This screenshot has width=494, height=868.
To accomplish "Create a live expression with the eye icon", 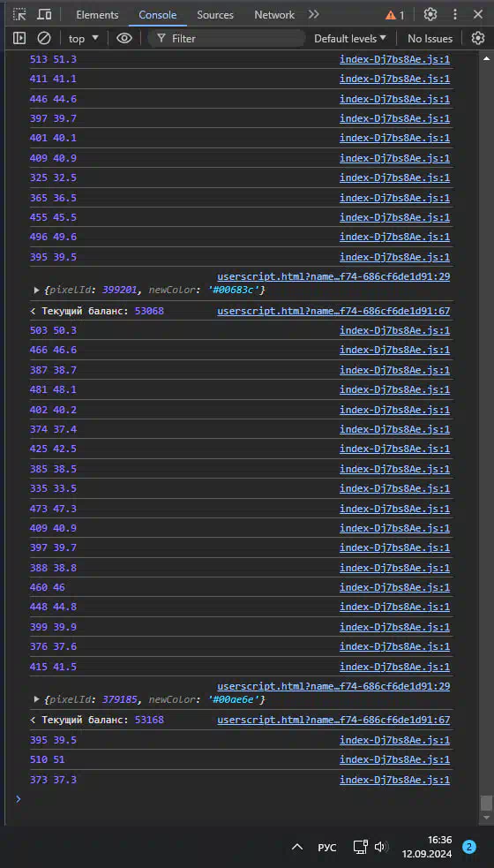I will tap(124, 38).
